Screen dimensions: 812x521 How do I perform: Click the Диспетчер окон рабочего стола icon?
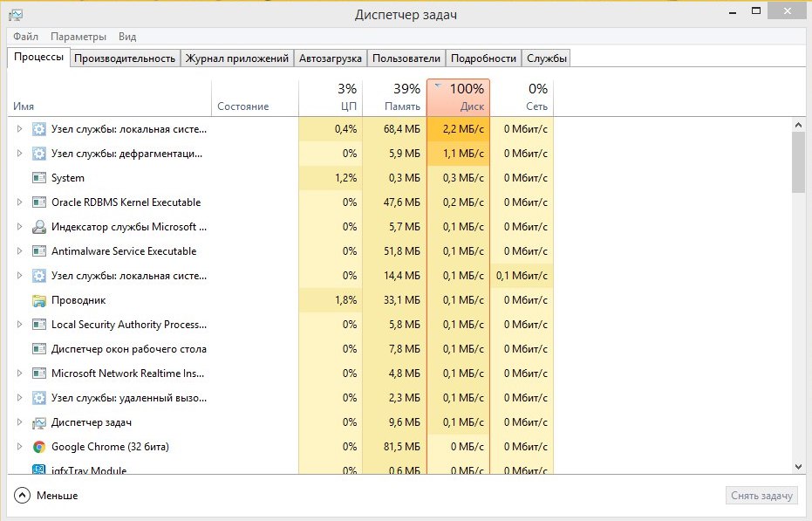pyautogui.click(x=39, y=349)
